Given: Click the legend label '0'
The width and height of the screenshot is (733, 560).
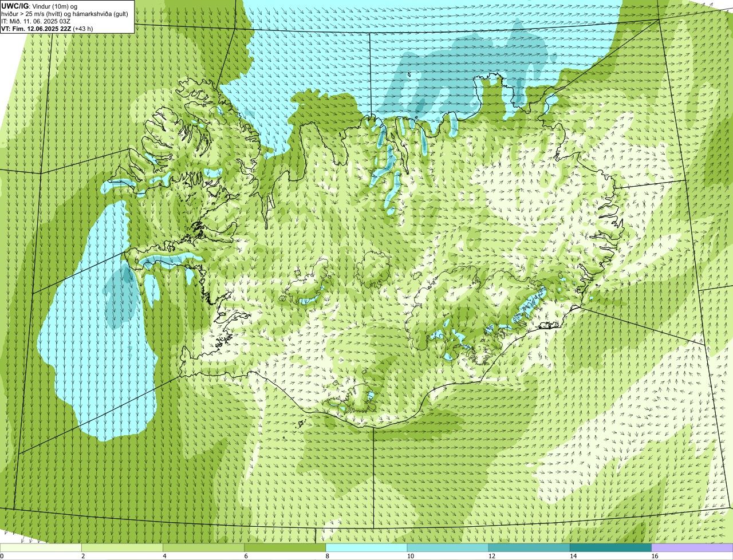Looking at the screenshot, I should 2,556.
